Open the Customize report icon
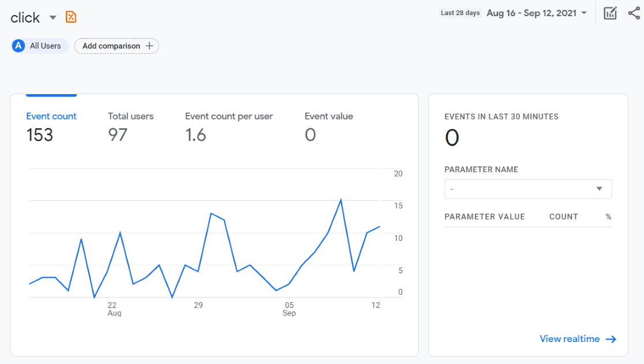The image size is (644, 364). [x=610, y=13]
